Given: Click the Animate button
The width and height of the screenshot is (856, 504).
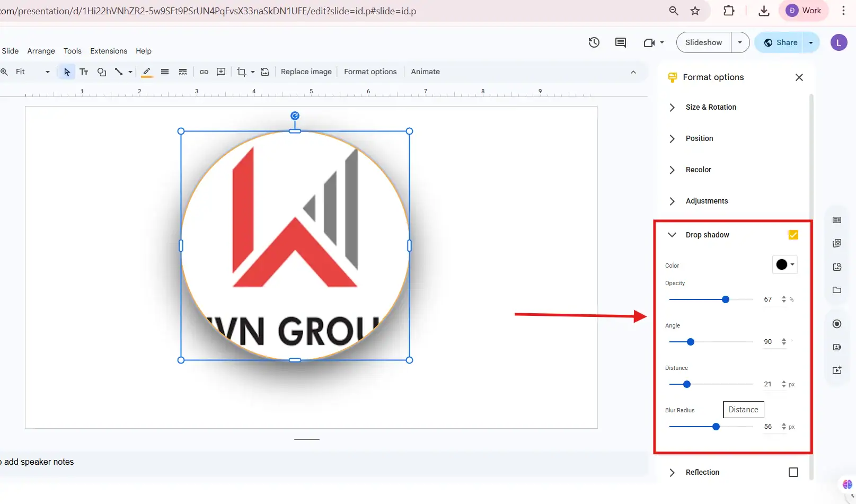Looking at the screenshot, I should point(425,72).
